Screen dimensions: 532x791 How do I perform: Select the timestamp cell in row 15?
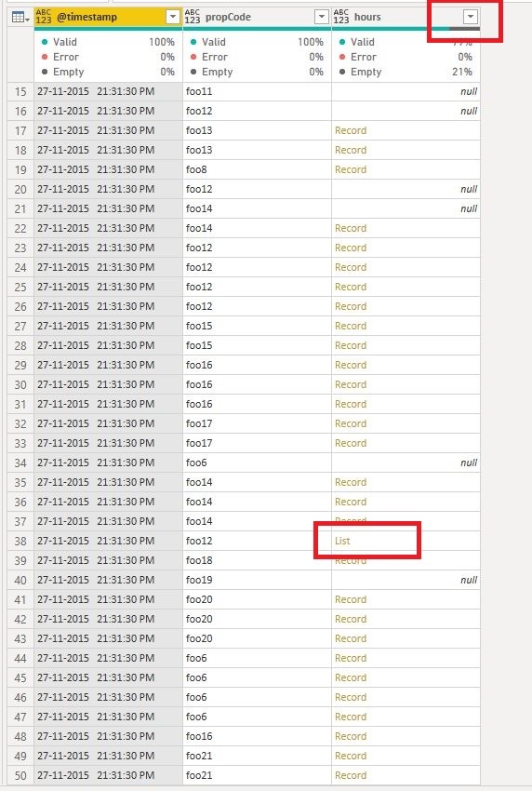pyautogui.click(x=108, y=91)
